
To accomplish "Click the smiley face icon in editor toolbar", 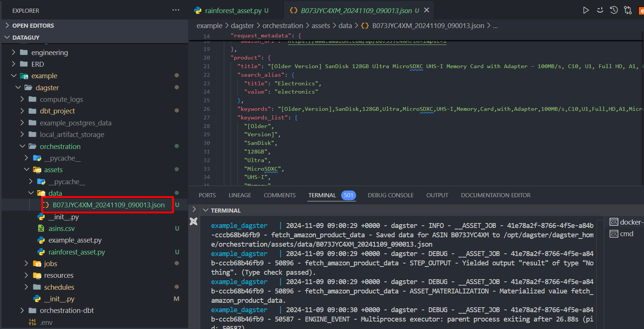I will [600, 10].
